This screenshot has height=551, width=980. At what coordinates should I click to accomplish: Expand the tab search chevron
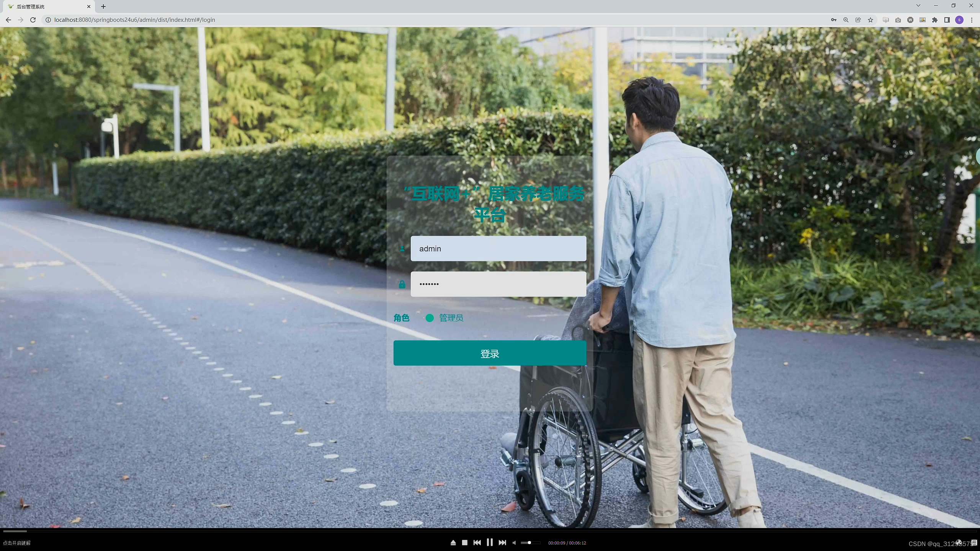click(x=918, y=6)
